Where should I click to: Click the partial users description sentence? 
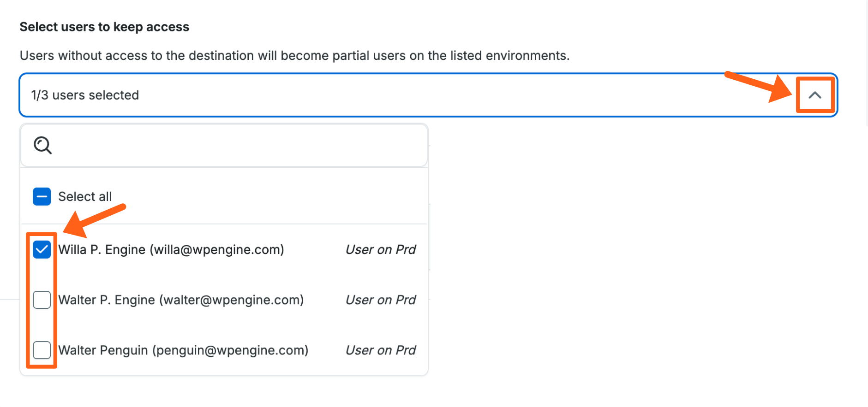click(x=294, y=55)
